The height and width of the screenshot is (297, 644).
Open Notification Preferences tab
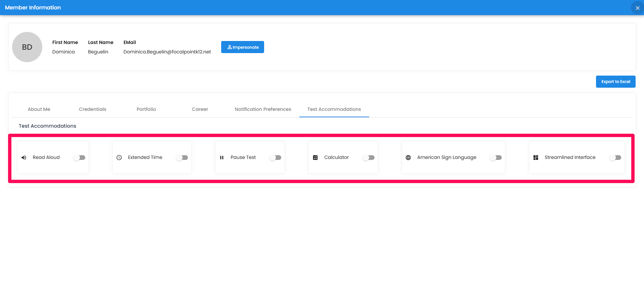[263, 109]
